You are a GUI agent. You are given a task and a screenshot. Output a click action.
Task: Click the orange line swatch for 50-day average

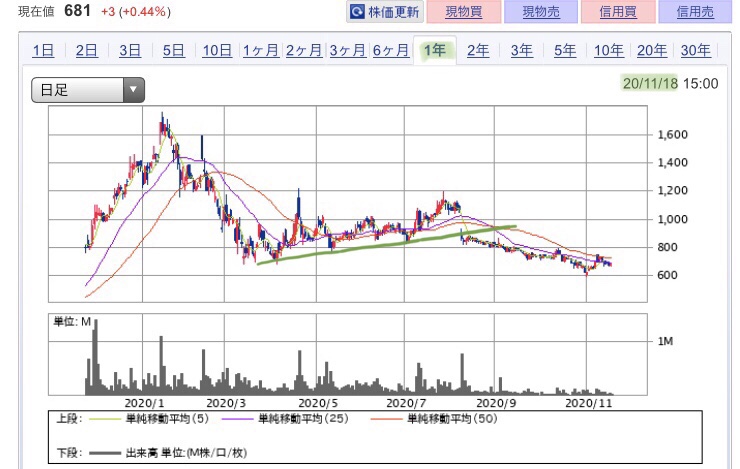tap(387, 419)
